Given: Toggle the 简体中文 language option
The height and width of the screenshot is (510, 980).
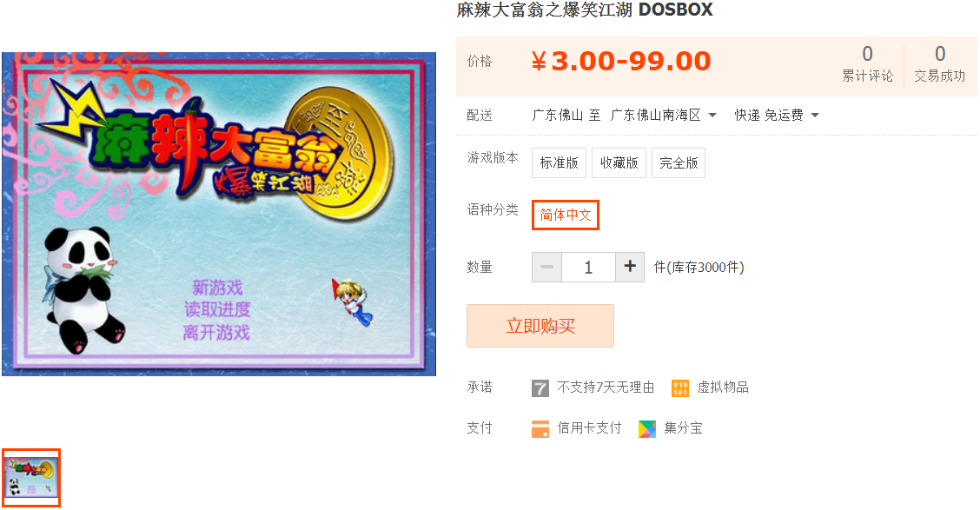Looking at the screenshot, I should pyautogui.click(x=565, y=215).
